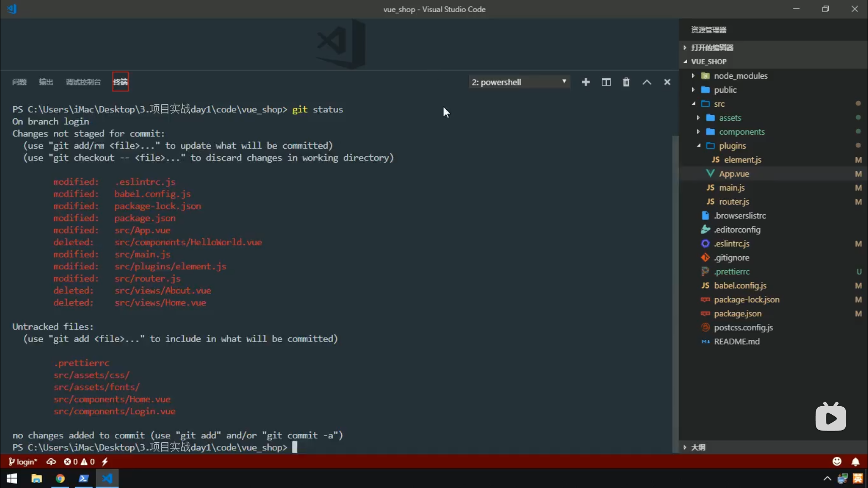Click src/components/Login.vue in terminal output
The height and width of the screenshot is (488, 868).
point(114,411)
